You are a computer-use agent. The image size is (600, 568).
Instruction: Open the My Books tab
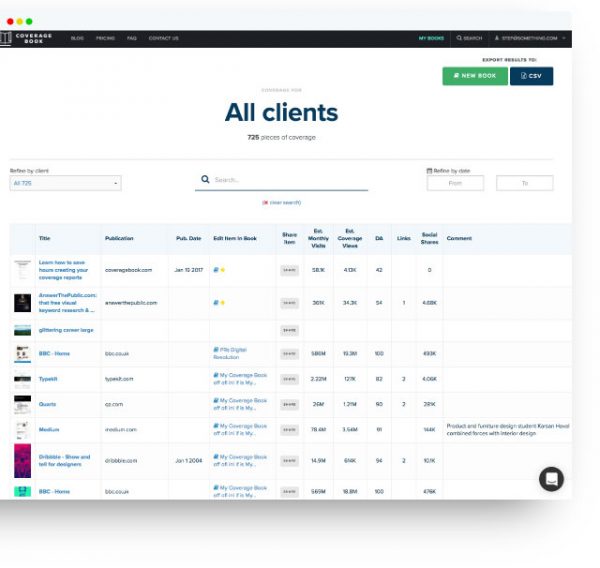[431, 38]
